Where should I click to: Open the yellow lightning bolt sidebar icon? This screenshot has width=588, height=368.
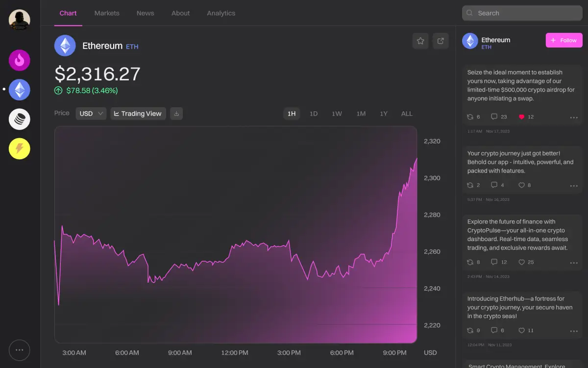point(20,148)
